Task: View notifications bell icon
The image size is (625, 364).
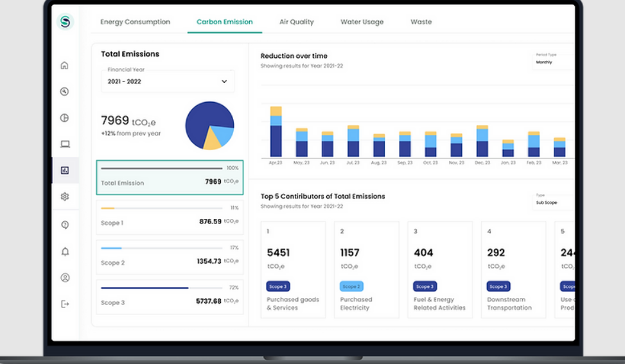Action: 65,252
